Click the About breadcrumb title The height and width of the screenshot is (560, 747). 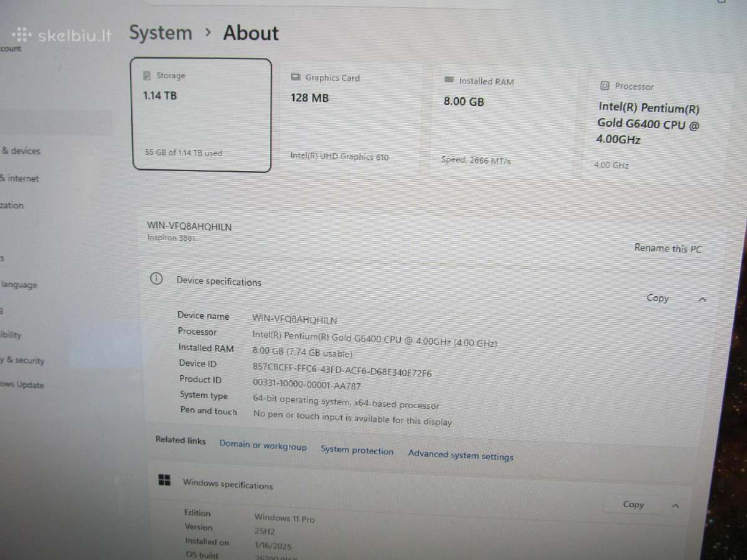pos(251,33)
